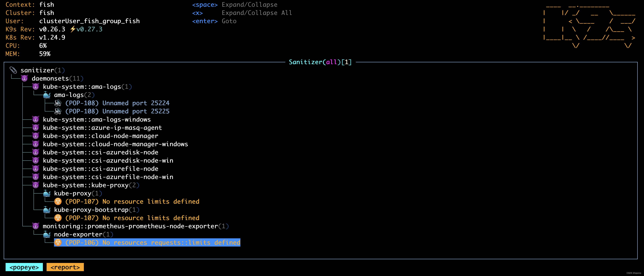Screen dimensions: 644x276
Task: Click the devil icon for csi-azuredisk-node-win
Action: (x=36, y=161)
